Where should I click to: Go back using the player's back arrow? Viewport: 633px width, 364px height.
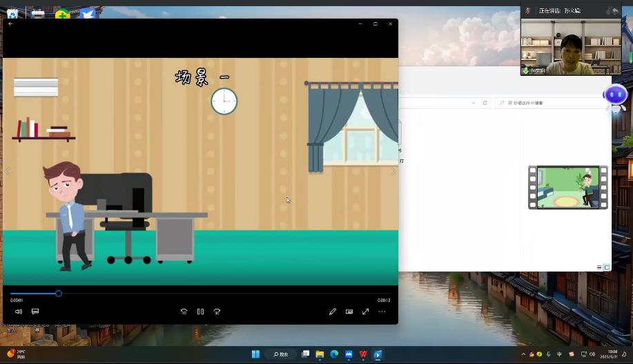coord(10,23)
